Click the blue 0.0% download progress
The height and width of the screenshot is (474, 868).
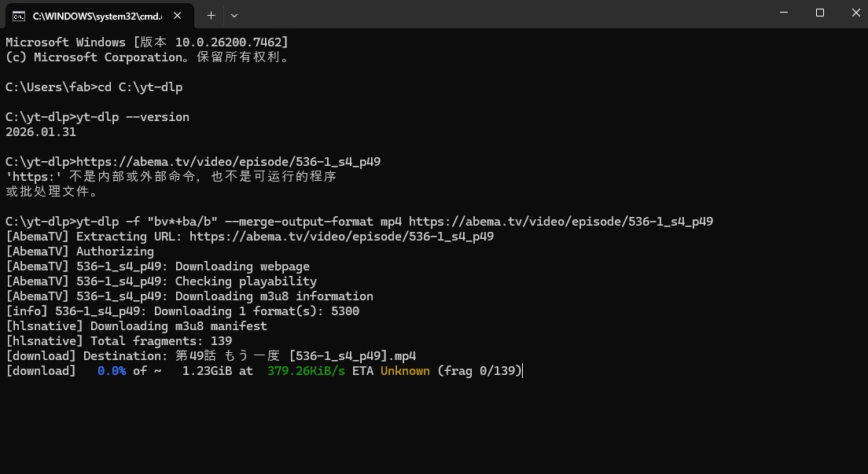coord(112,371)
